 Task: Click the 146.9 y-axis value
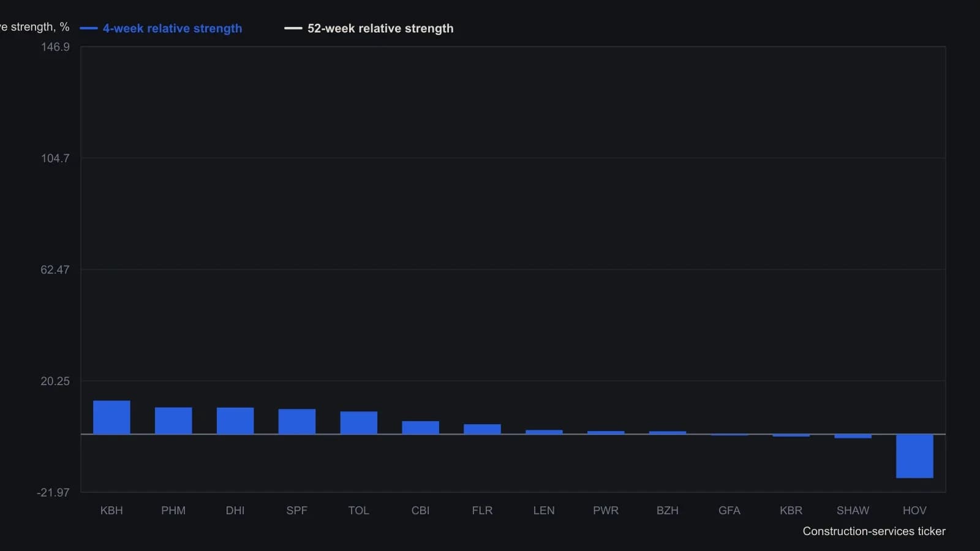pyautogui.click(x=55, y=47)
